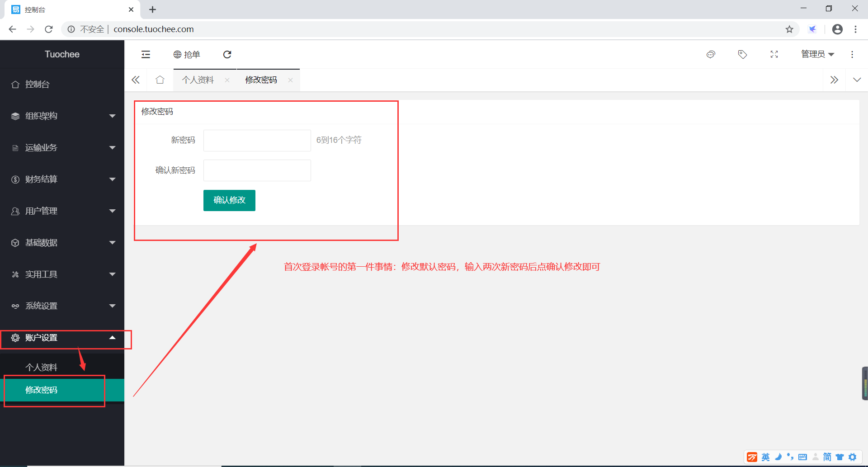Click the browser forward arrow
Image resolution: width=868 pixels, height=467 pixels.
pyautogui.click(x=30, y=29)
